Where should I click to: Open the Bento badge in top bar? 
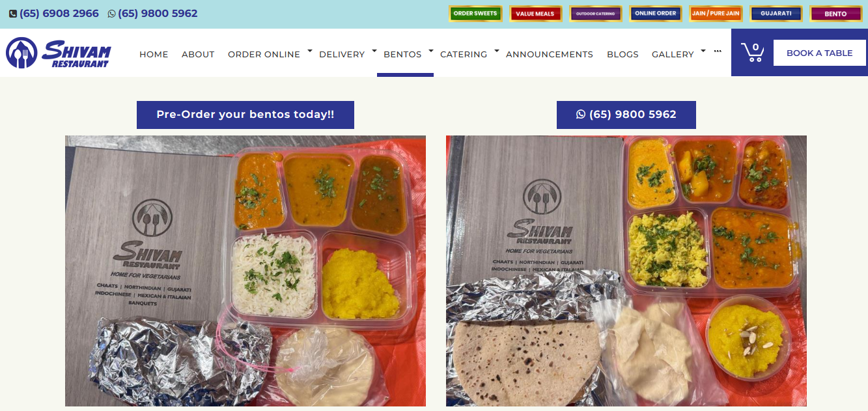[x=836, y=14]
